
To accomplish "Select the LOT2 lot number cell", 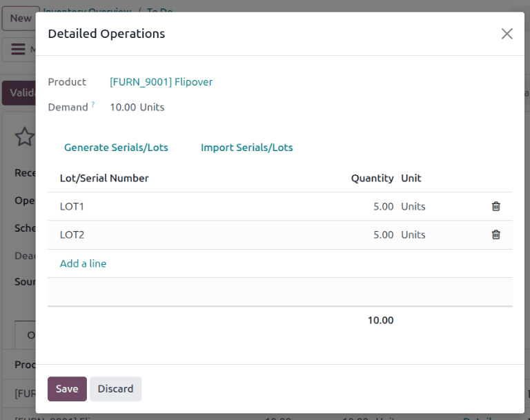I will click(x=72, y=234).
